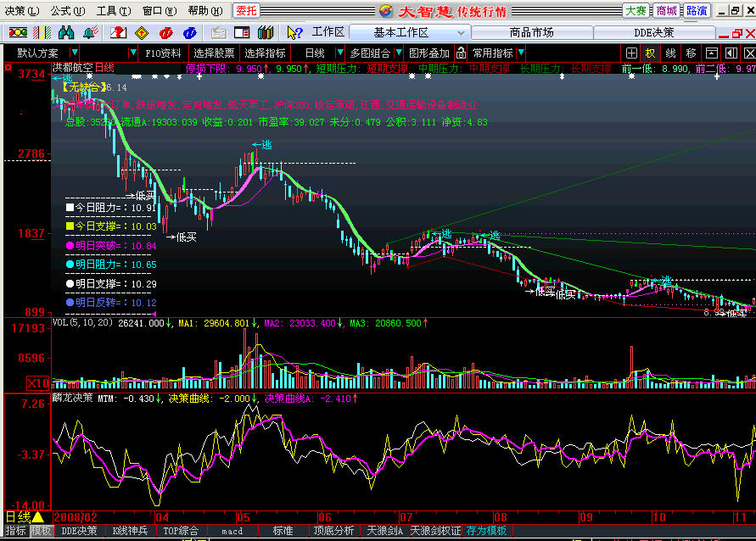Open the 公式(U) menu
This screenshot has width=756, height=541.
tap(68, 10)
